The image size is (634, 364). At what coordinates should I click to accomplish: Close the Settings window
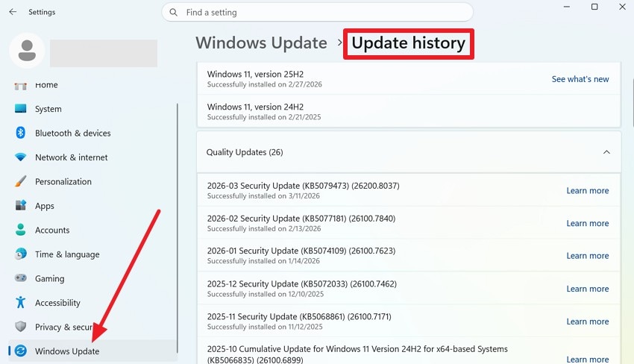pos(622,7)
